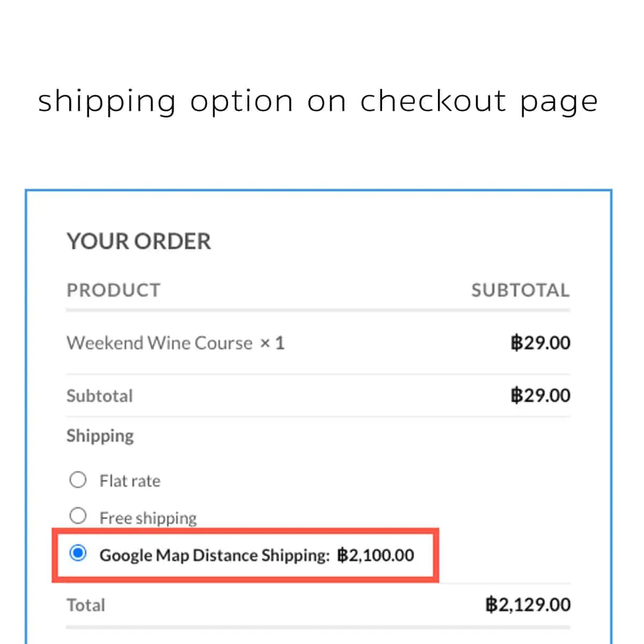Click the word "Distance" in the selected shipping option
Screen dimensions: 644x644
coord(225,555)
